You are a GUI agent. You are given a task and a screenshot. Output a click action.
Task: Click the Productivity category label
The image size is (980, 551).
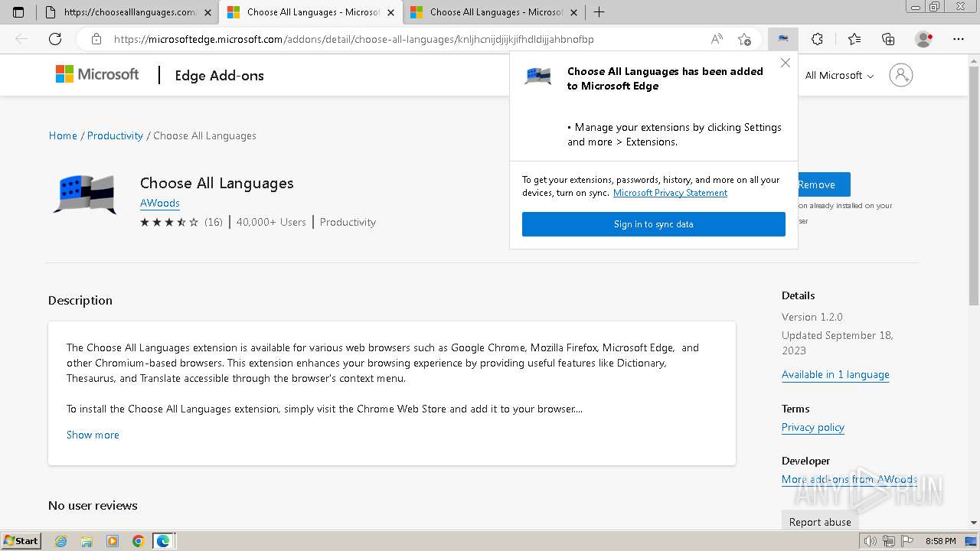pyautogui.click(x=348, y=222)
